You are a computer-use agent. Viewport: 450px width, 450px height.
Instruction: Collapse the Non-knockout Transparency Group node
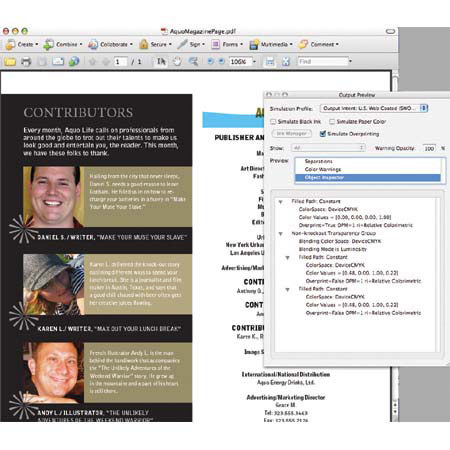(281, 234)
